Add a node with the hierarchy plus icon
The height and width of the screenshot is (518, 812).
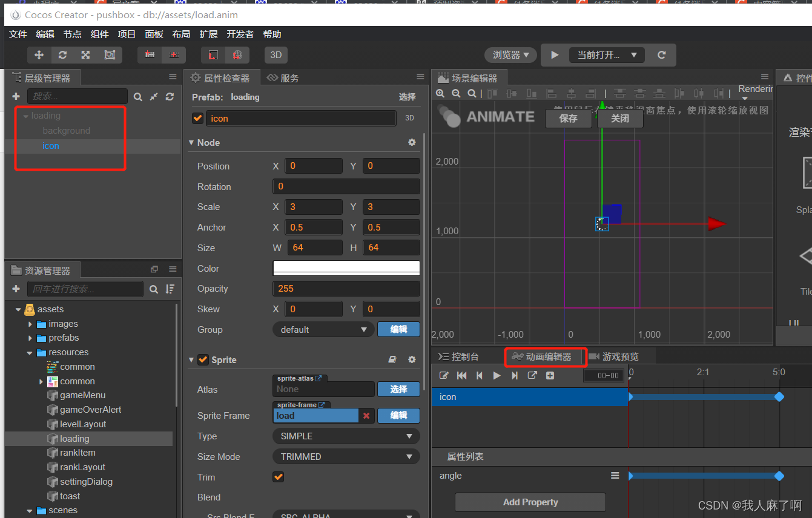pyautogui.click(x=16, y=96)
